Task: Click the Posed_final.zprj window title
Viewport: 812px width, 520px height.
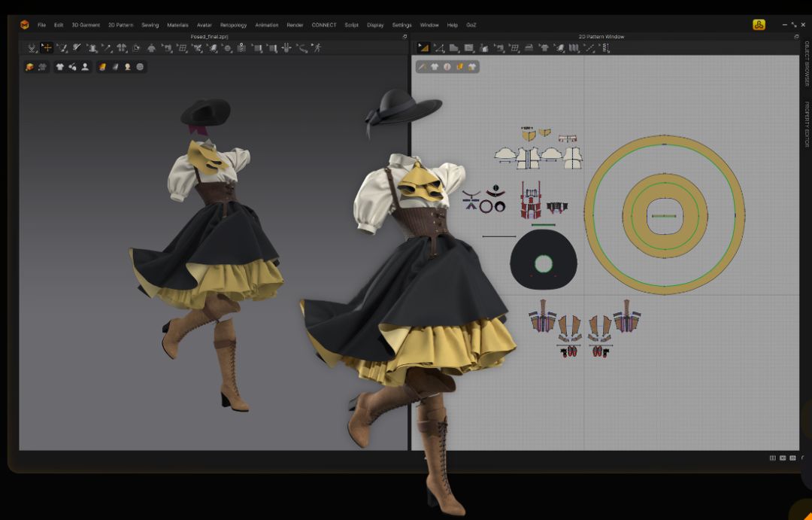Action: coord(209,37)
